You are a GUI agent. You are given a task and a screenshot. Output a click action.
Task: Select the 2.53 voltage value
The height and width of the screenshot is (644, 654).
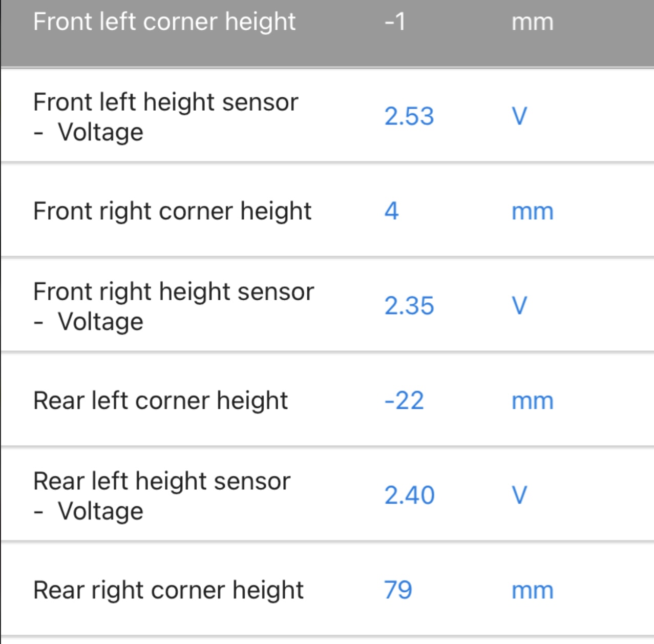(409, 116)
